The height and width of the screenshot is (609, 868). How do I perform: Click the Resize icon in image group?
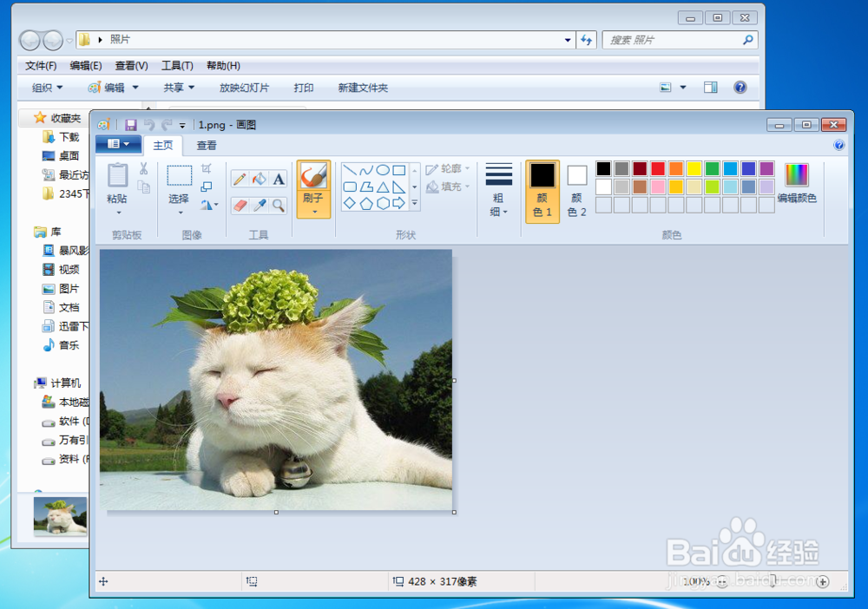click(206, 187)
